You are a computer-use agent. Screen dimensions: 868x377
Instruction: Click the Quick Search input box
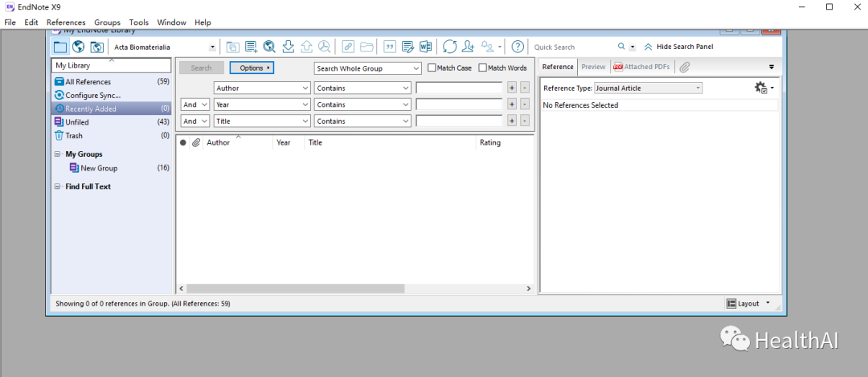coord(574,47)
